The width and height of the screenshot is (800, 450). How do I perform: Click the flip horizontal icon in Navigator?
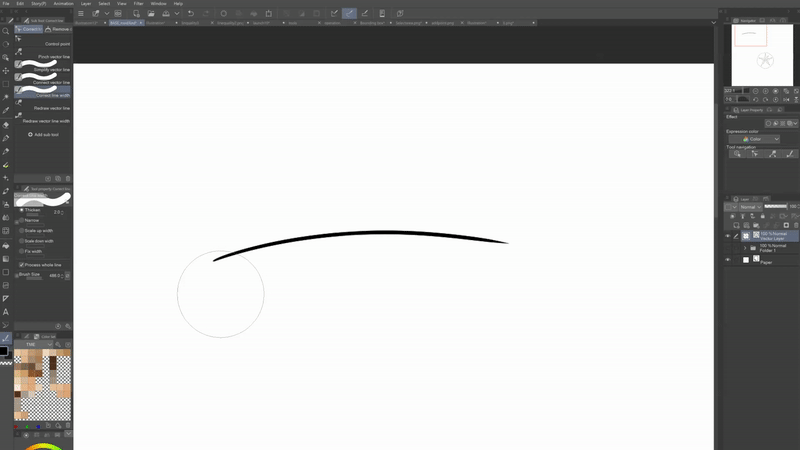[786, 99]
